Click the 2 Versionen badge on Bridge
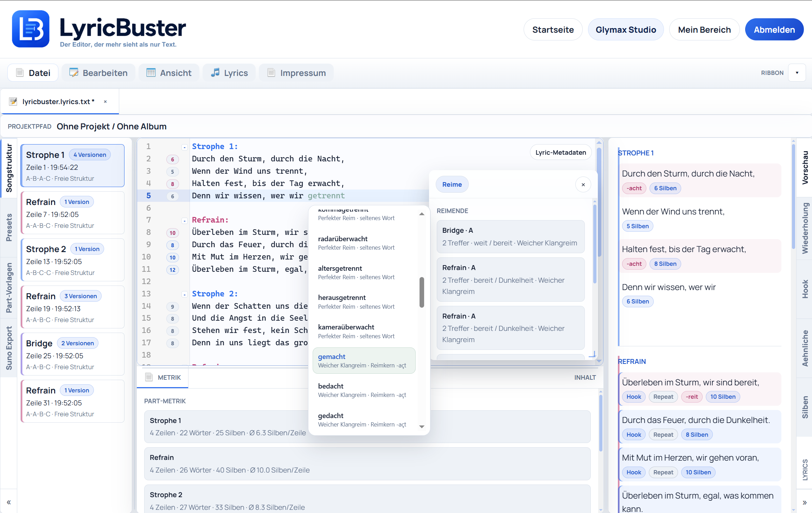812x513 pixels. (x=77, y=343)
